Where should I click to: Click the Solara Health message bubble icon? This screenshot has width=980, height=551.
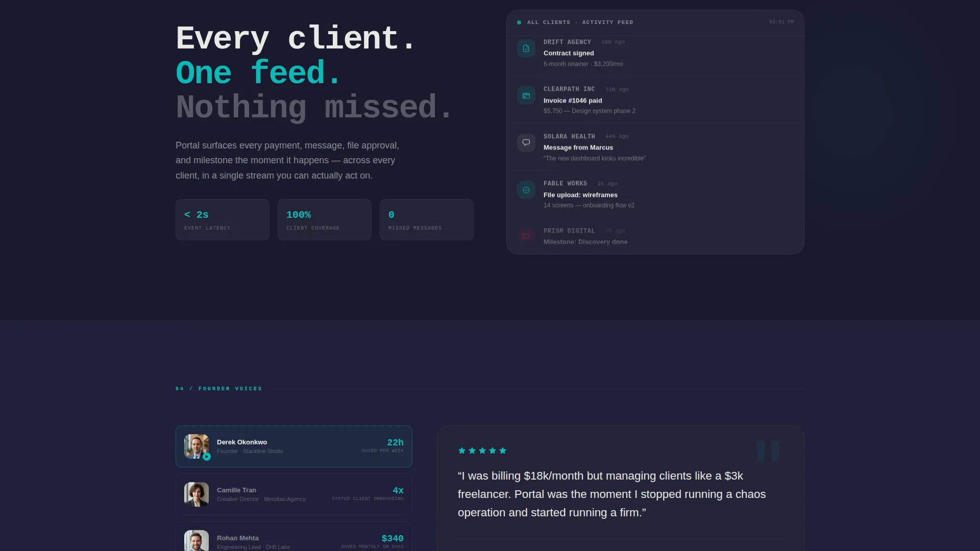point(526,143)
